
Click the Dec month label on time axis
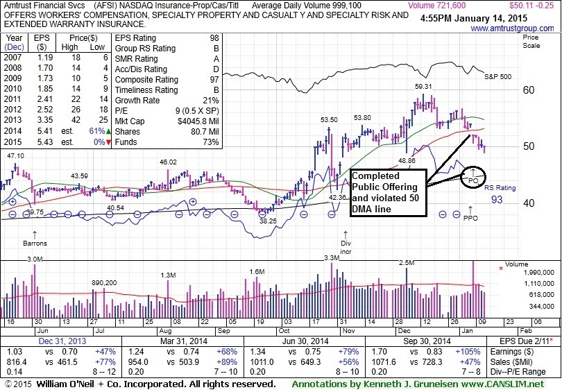405,331
